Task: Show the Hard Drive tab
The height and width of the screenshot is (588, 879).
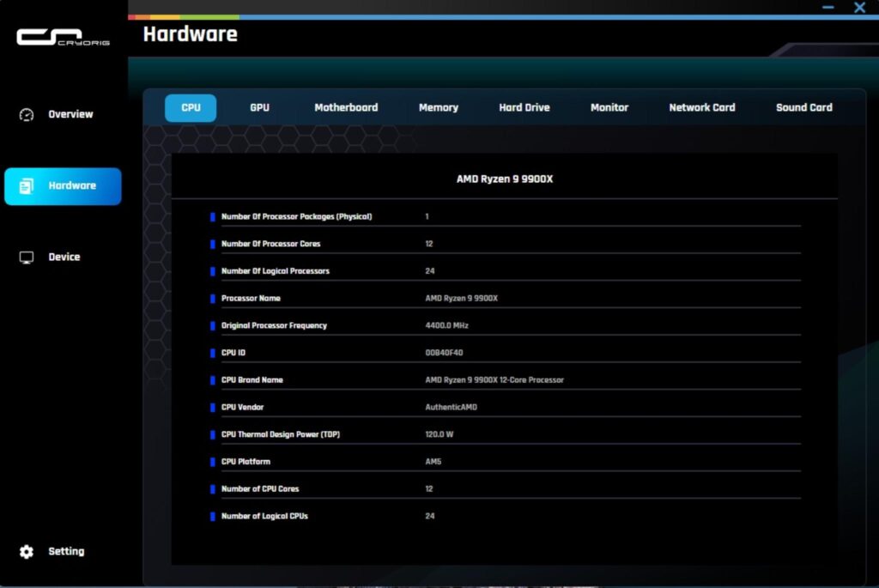Action: [x=524, y=107]
